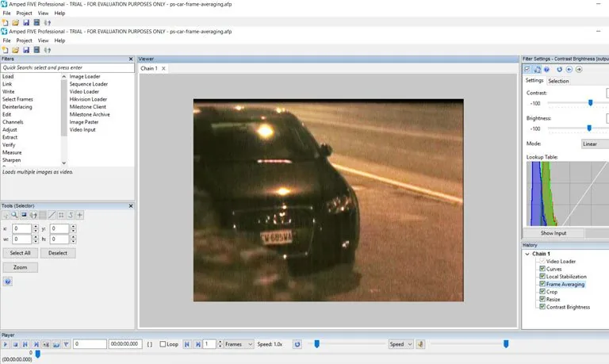
Task: Select the Adjust filter category
Action: pyautogui.click(x=10, y=130)
